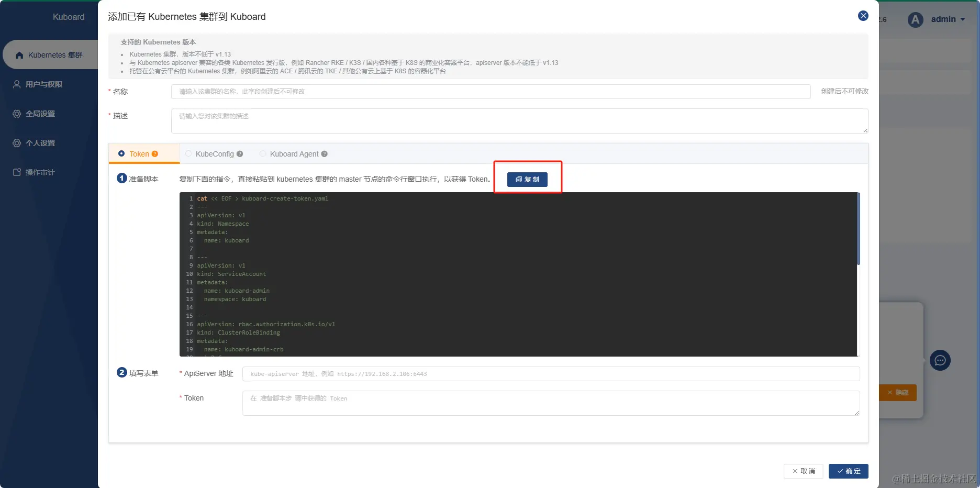Click code line 'apiVersion: rbac.authorization.k8s.io/v1'
This screenshot has height=488, width=980.
click(x=266, y=324)
